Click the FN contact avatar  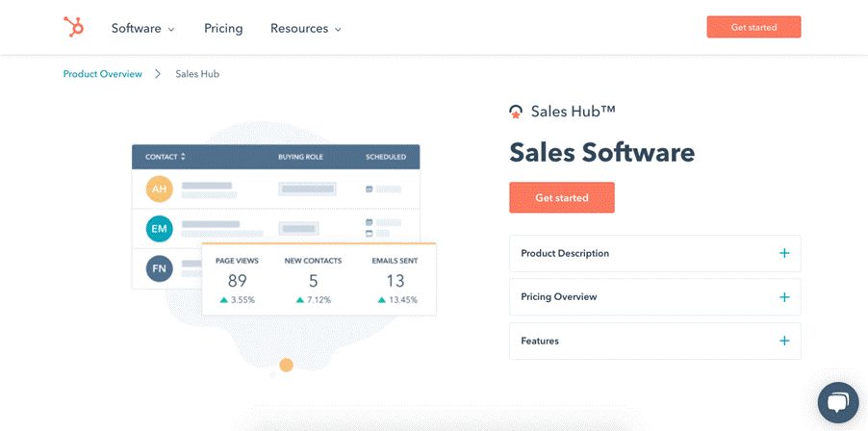[160, 268]
